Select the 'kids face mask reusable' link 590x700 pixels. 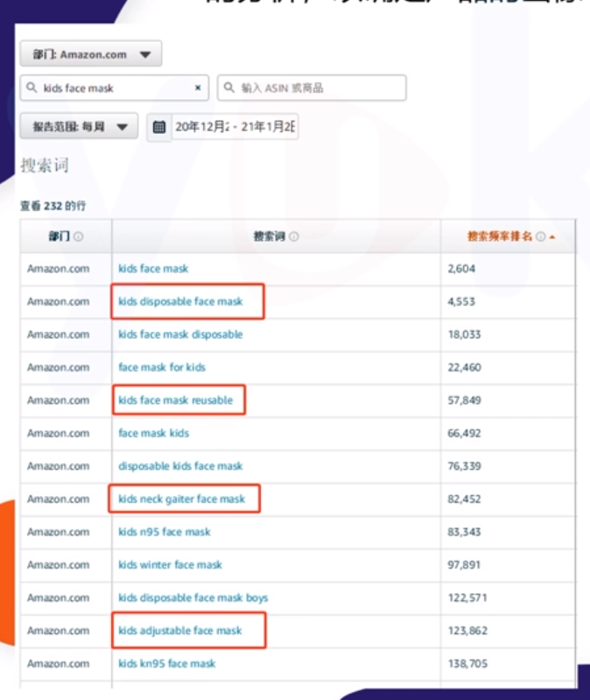click(175, 400)
